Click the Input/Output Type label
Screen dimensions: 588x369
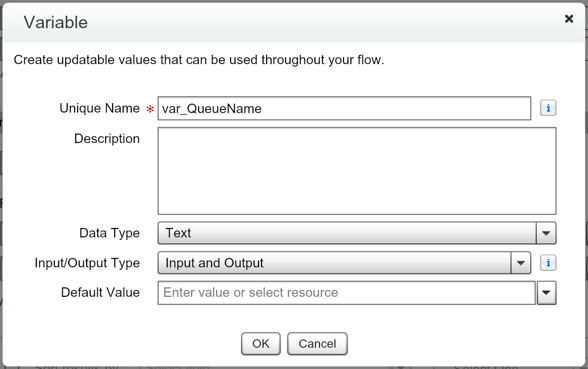(87, 263)
